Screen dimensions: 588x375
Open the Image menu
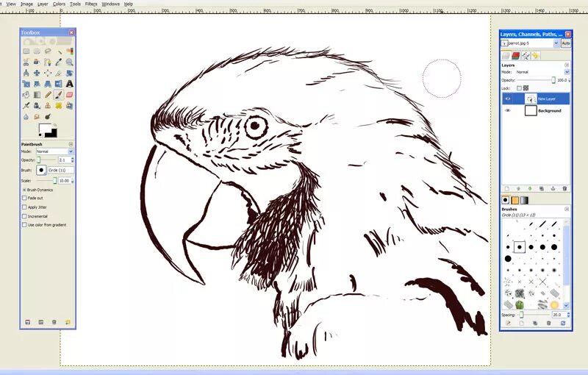pyautogui.click(x=26, y=4)
